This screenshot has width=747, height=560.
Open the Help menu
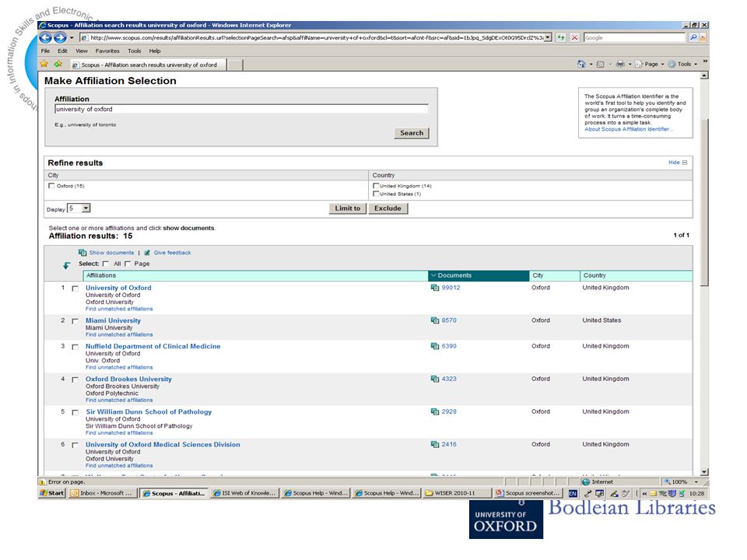154,51
